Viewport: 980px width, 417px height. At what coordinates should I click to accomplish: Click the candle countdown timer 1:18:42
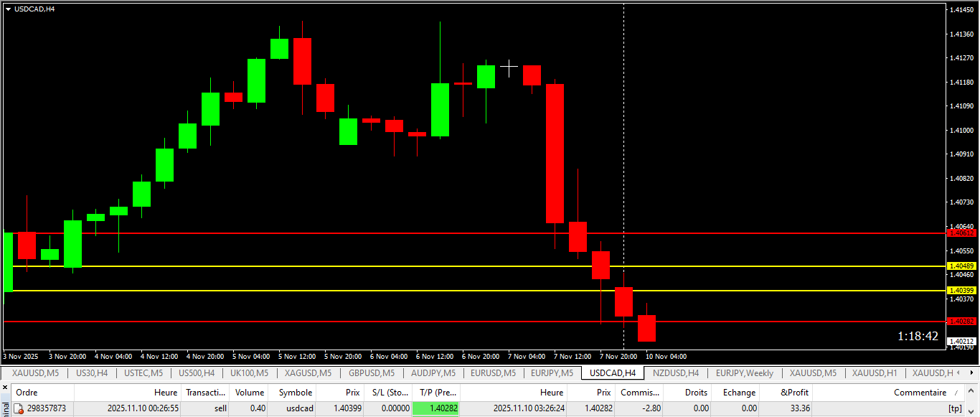(918, 336)
